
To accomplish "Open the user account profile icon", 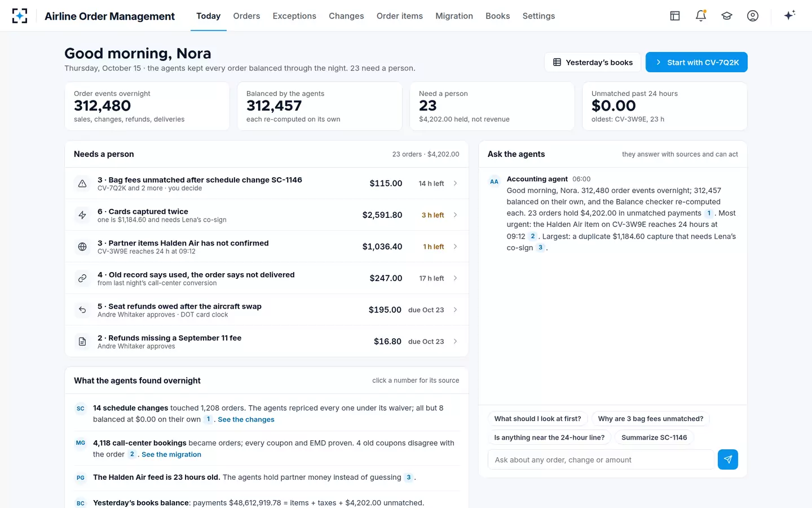I will pos(753,16).
